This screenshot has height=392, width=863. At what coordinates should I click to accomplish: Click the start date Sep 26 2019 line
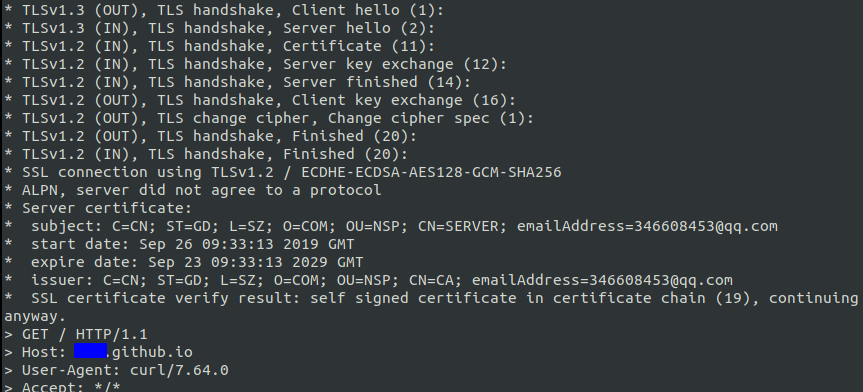pyautogui.click(x=179, y=244)
